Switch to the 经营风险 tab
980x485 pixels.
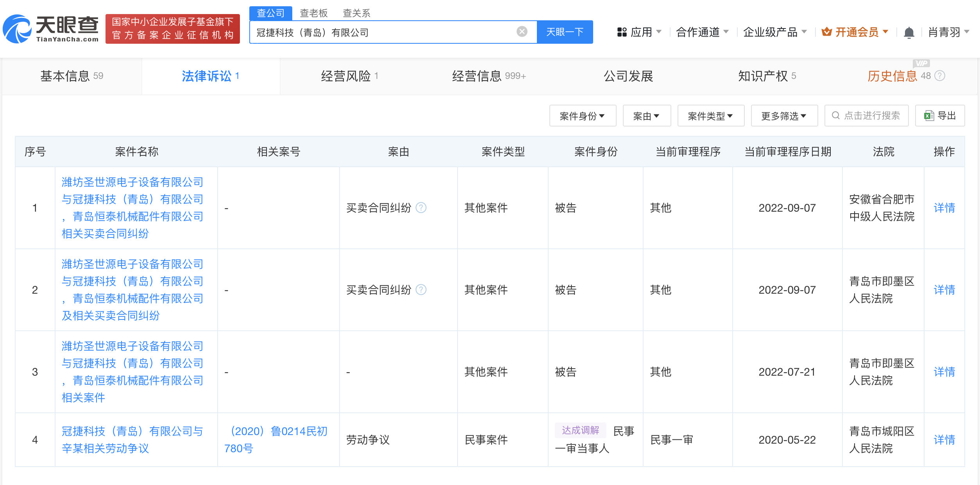[x=349, y=76]
